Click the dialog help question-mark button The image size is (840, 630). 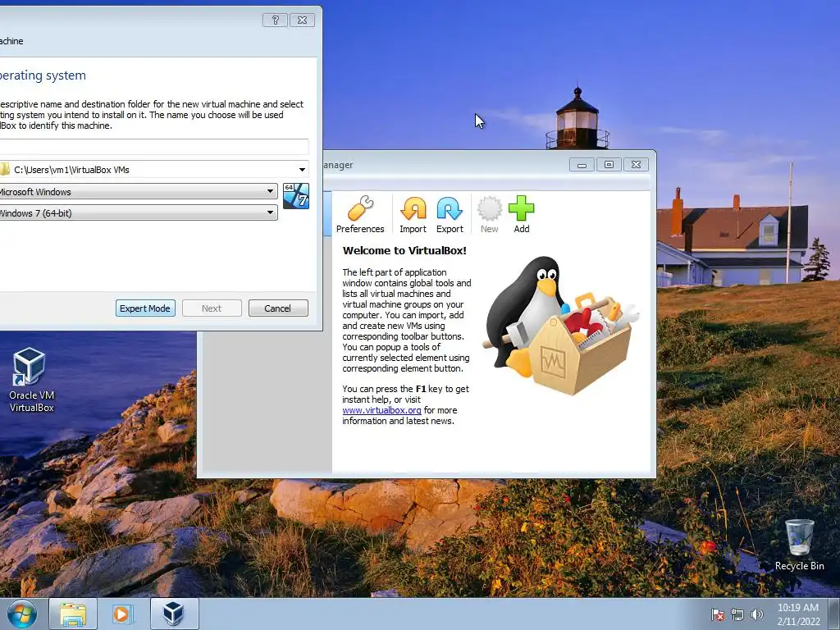(276, 21)
